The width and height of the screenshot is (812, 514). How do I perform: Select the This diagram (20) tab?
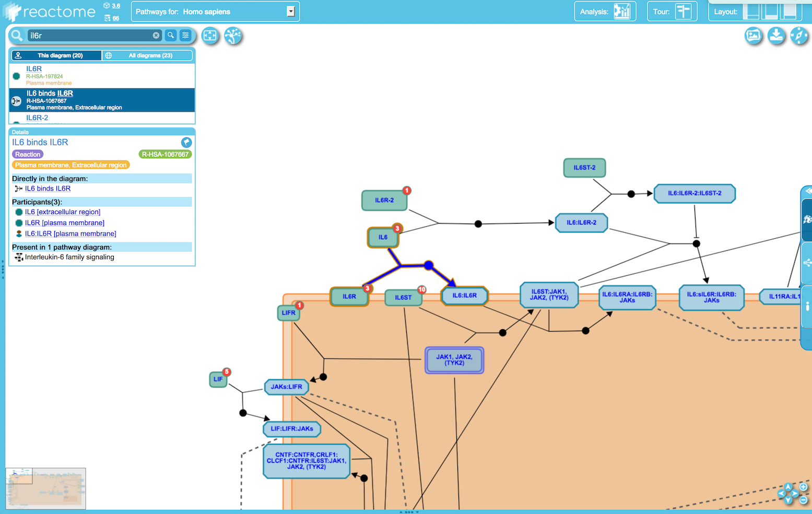point(56,55)
